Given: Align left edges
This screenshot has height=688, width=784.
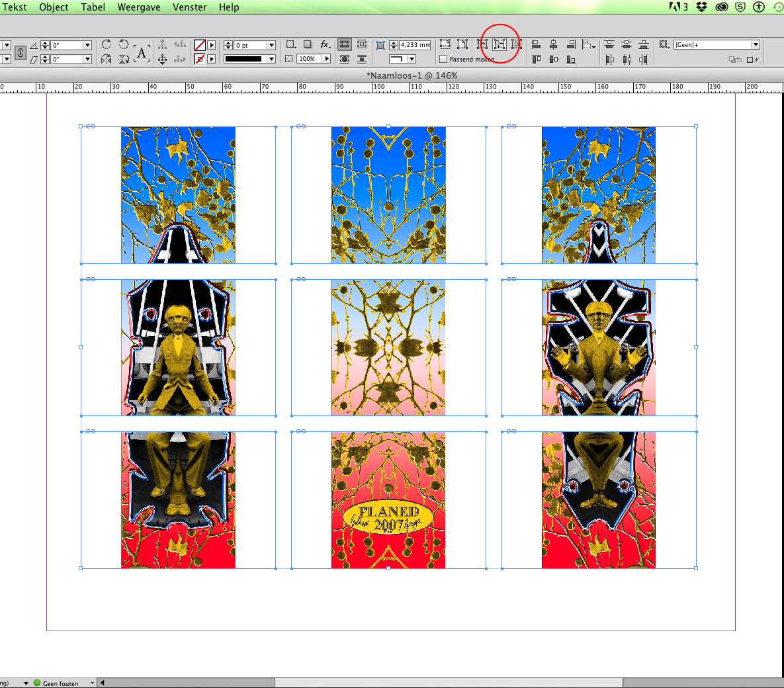Looking at the screenshot, I should point(537,44).
